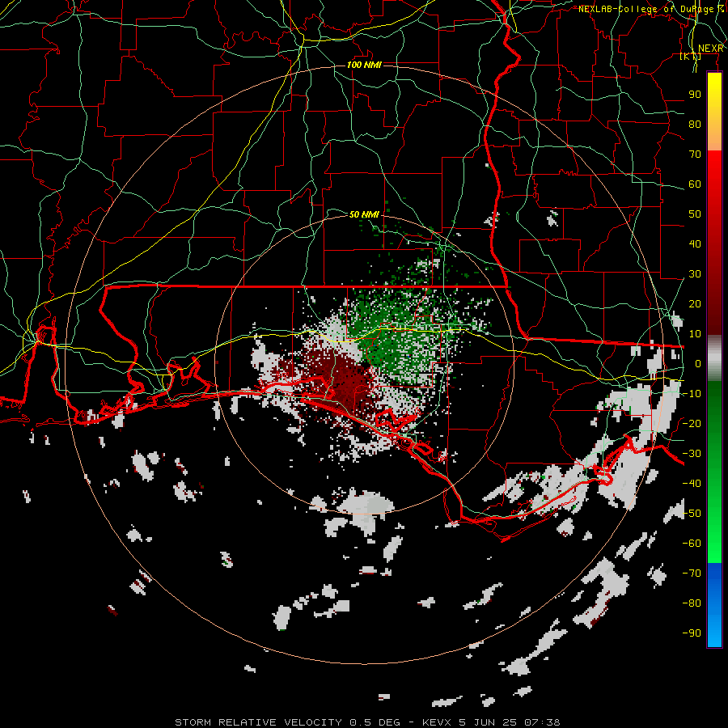Select the -20 value on the velocity scale
Viewport: 728px width, 728px height.
click(x=692, y=423)
